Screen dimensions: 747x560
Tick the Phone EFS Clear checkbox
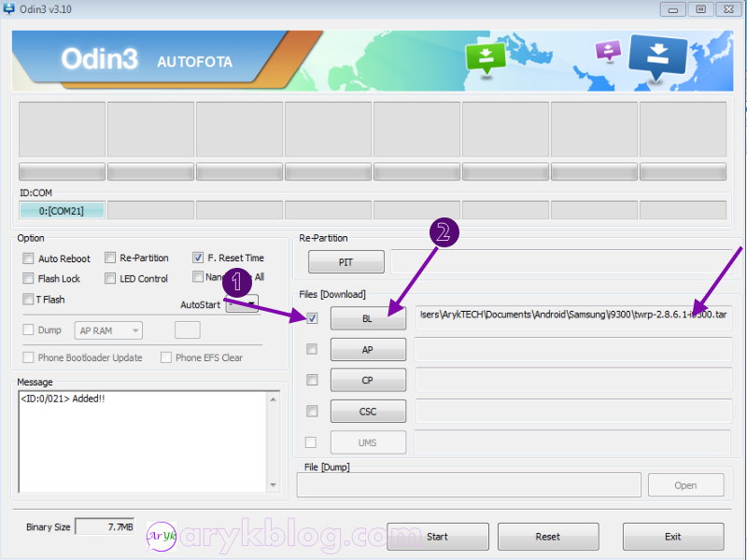click(x=166, y=357)
